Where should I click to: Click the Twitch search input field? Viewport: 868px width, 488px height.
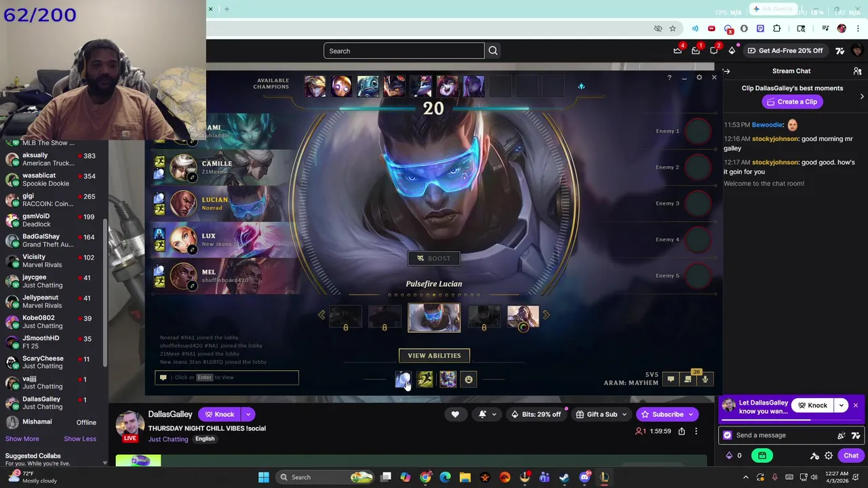click(x=404, y=51)
